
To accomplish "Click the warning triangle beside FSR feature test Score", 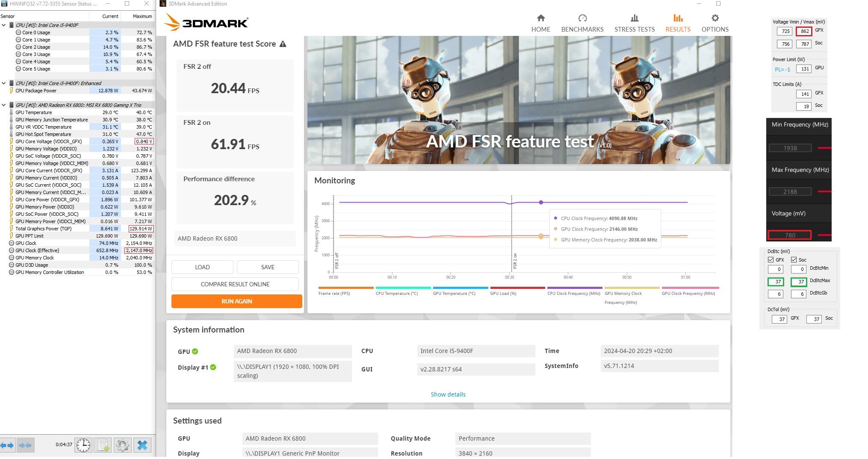I will tap(283, 44).
